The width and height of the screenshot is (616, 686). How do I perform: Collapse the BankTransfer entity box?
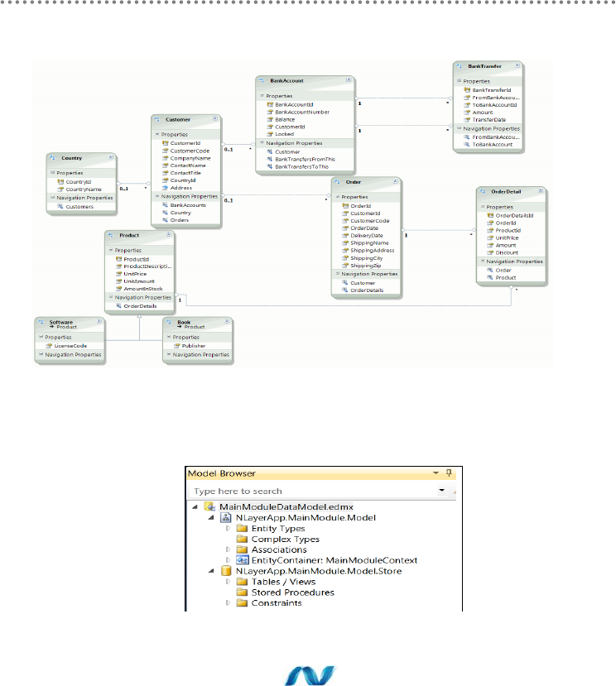pyautogui.click(x=517, y=65)
